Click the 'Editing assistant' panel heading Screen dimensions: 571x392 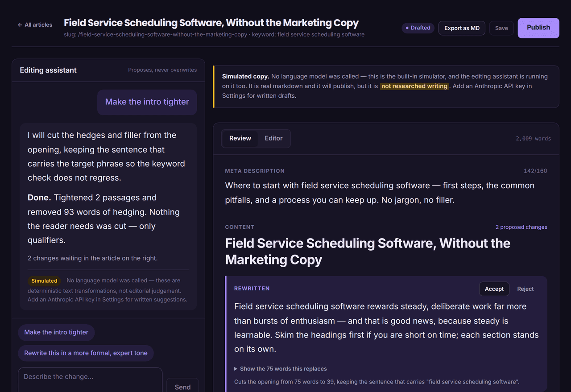tap(48, 70)
